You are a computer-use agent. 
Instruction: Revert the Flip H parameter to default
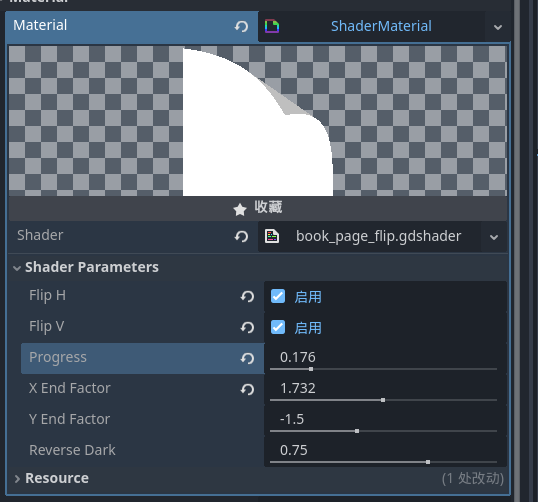(x=247, y=296)
